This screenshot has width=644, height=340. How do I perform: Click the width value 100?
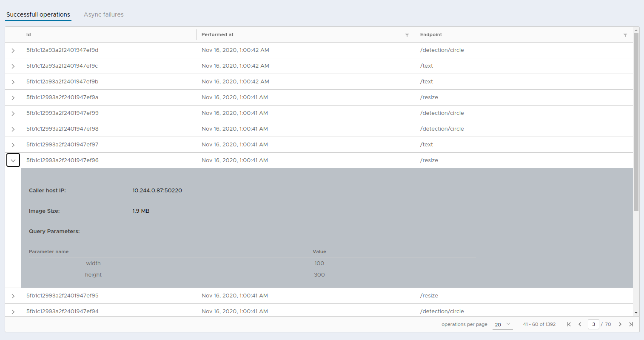319,263
